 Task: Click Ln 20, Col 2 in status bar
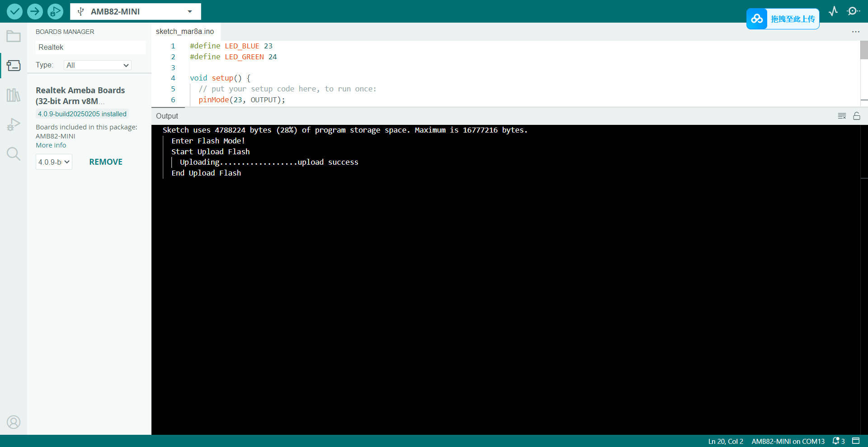coord(726,441)
